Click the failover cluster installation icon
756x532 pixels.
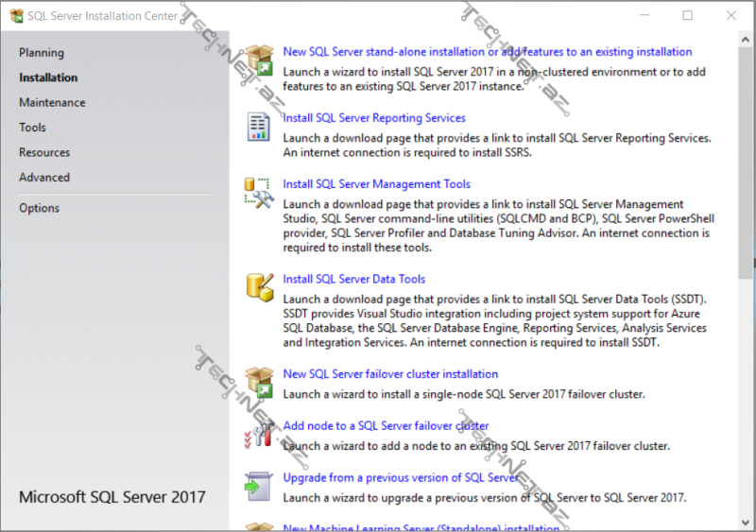click(258, 382)
